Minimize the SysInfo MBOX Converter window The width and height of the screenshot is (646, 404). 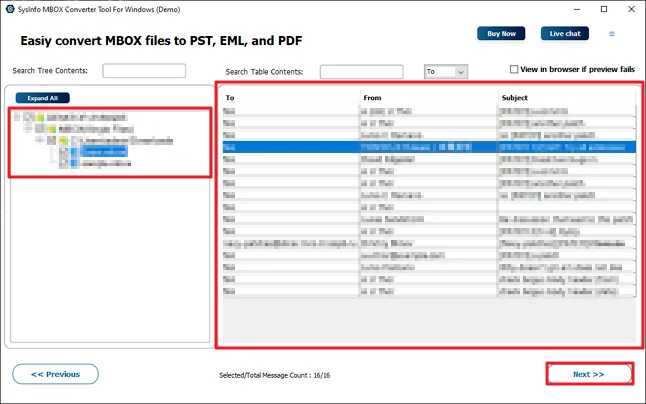coord(577,9)
